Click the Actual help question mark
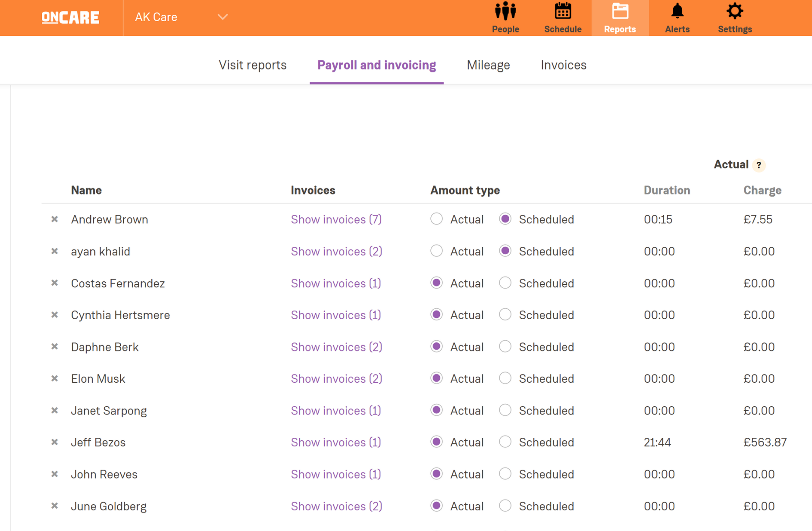This screenshot has width=812, height=531. 759,165
